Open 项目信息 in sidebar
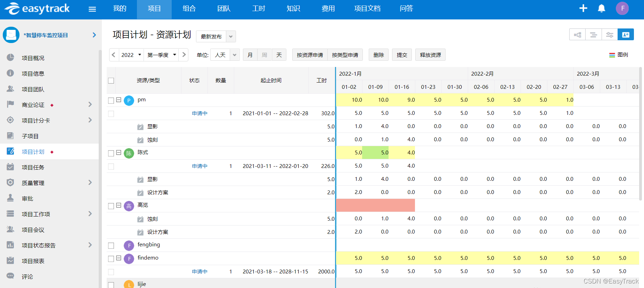 point(33,74)
